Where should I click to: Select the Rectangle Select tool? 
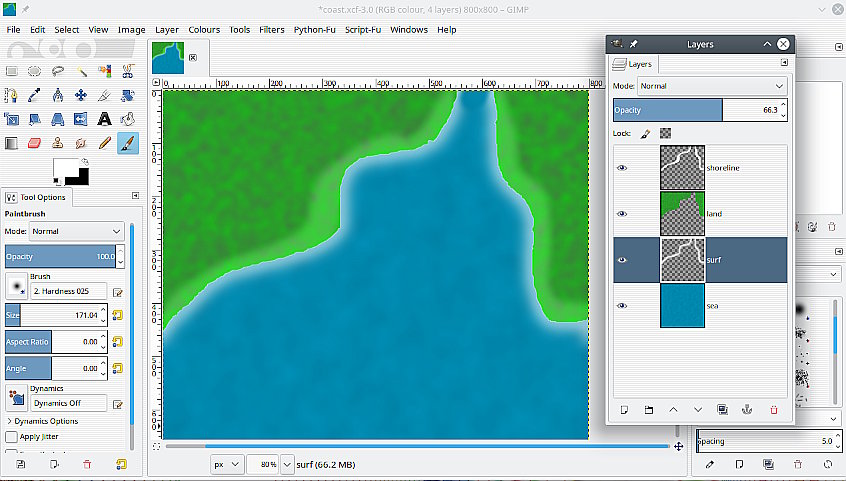pos(12,71)
